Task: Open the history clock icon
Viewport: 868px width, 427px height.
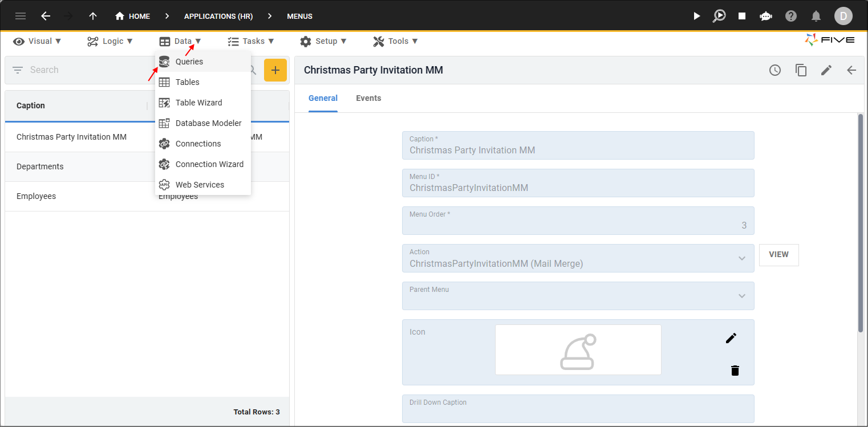Action: 775,70
